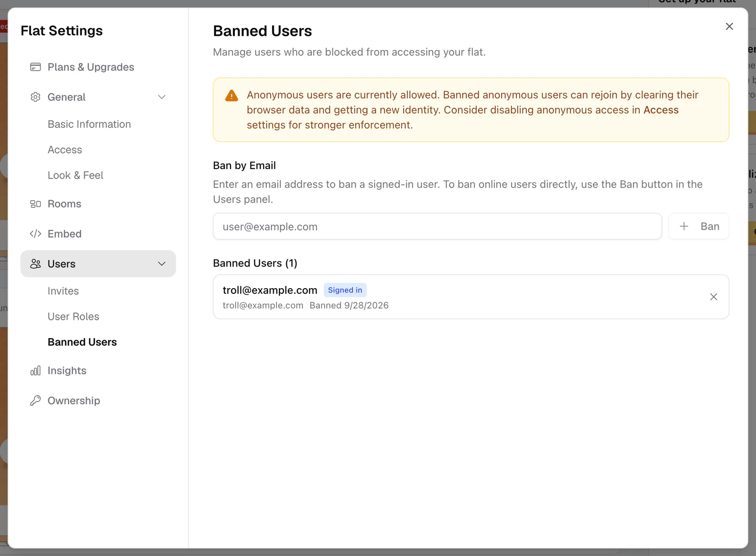This screenshot has width=756, height=556.
Task: Collapse the Users section chevron
Action: pyautogui.click(x=162, y=264)
